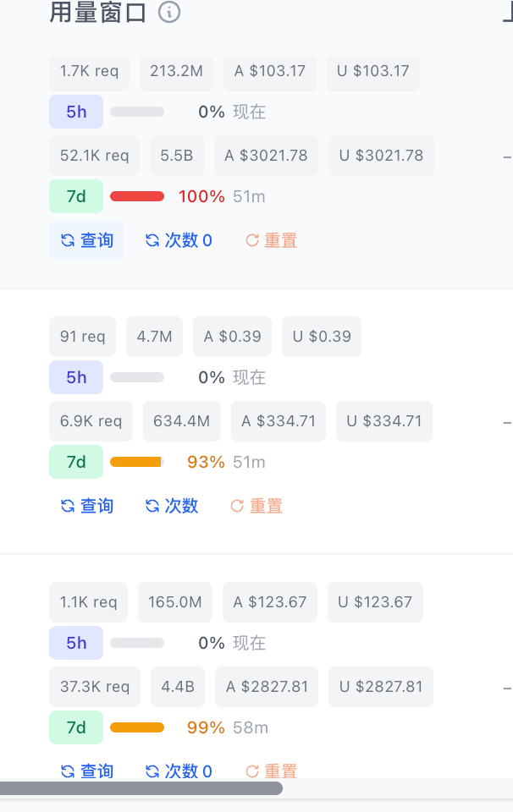Click 次数 0 refresh in the first card
The width and height of the screenshot is (513, 812).
click(179, 240)
